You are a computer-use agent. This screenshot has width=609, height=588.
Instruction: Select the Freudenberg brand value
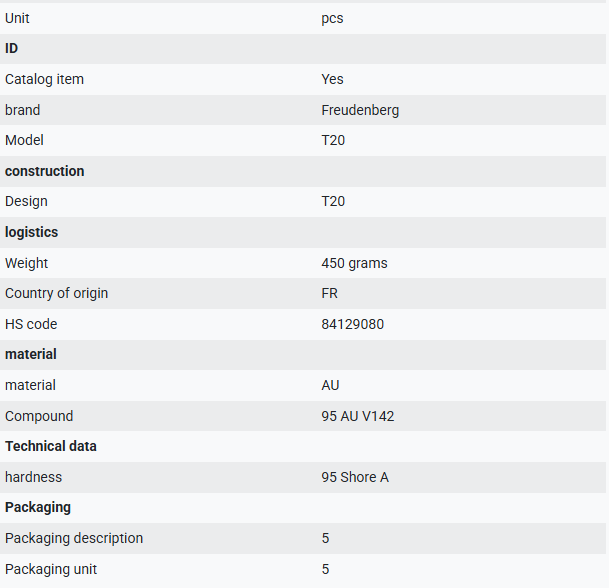tap(360, 110)
